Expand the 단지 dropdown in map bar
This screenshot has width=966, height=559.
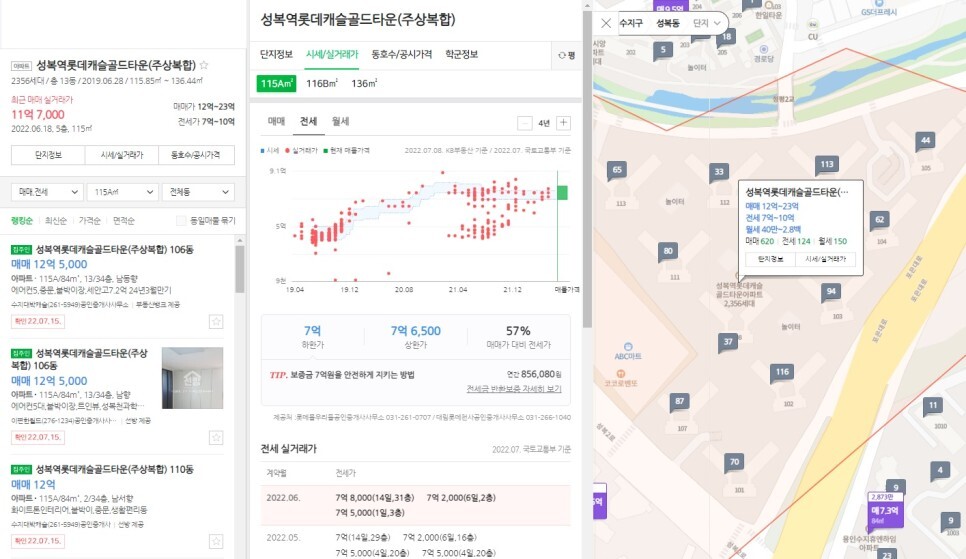[707, 23]
